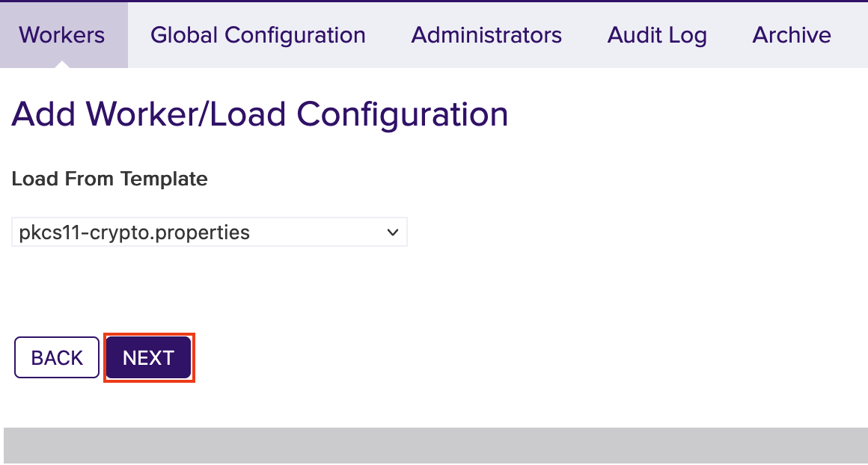Go back using the BACK button
Viewport: 868px width, 465px height.
coord(56,357)
